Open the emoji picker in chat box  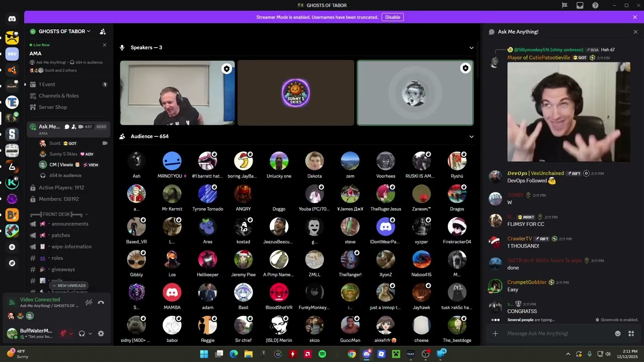tap(618, 333)
